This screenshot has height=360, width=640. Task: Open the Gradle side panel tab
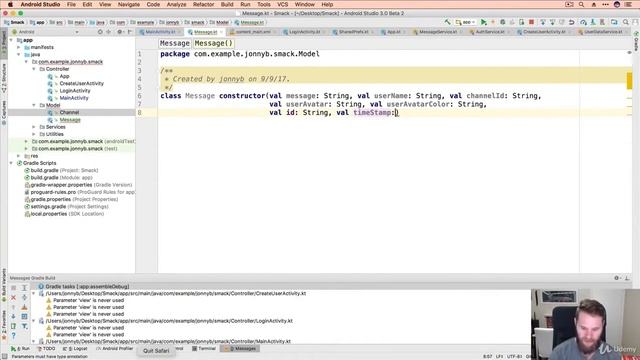[636, 41]
